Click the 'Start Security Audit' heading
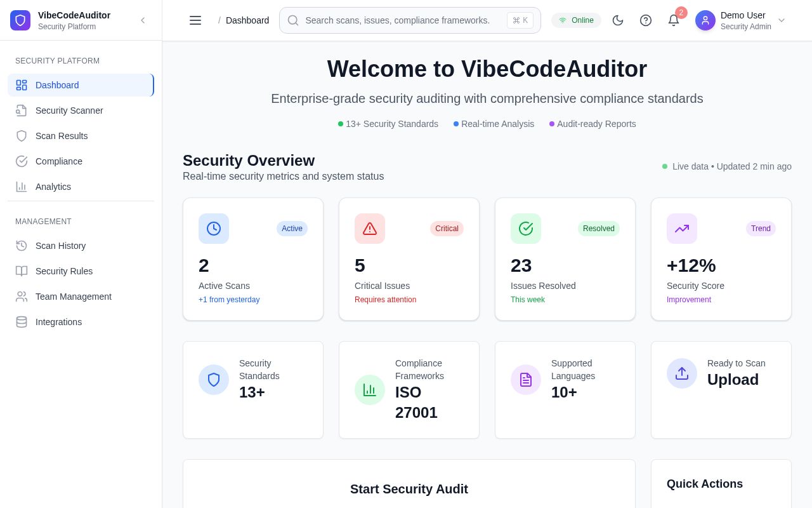Screen dimensions: 812x508 (x=409, y=489)
